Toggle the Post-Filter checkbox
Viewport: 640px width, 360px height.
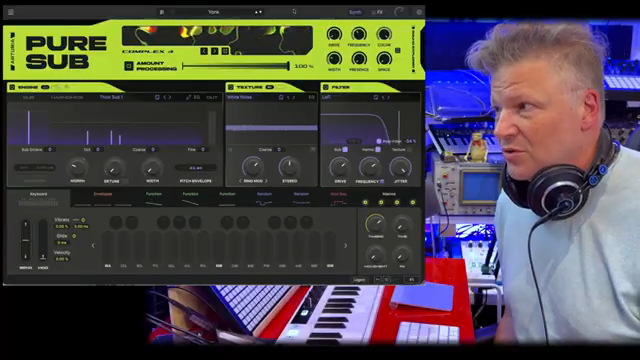(379, 141)
